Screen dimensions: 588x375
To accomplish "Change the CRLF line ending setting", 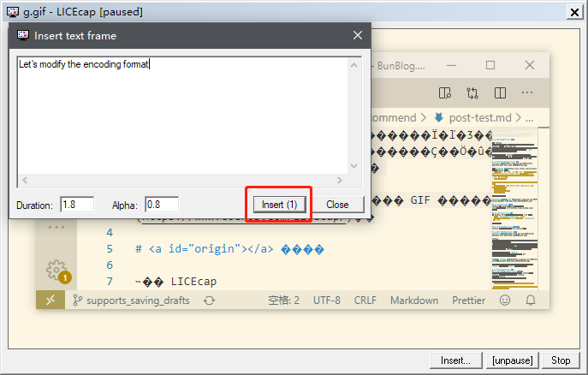I will pyautogui.click(x=365, y=301).
